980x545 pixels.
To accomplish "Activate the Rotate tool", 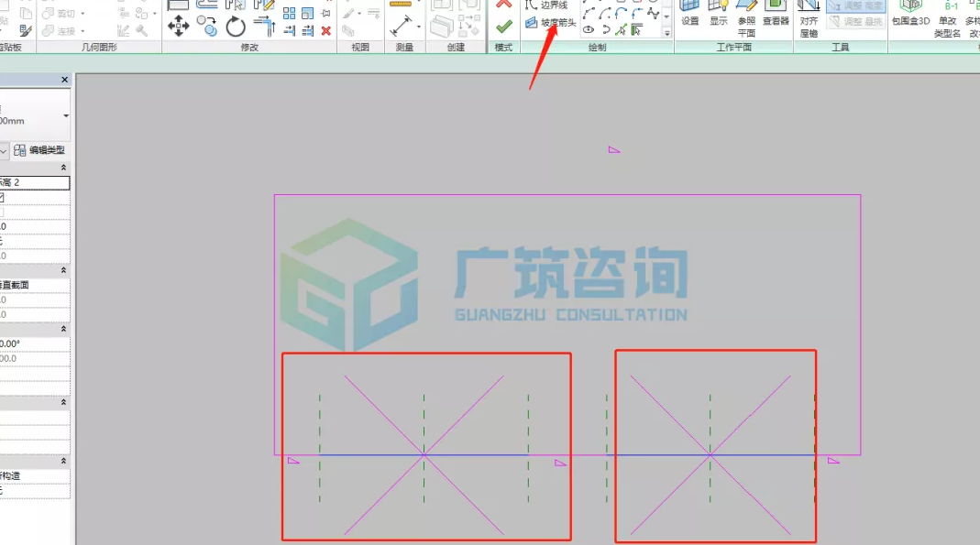I will pyautogui.click(x=236, y=27).
